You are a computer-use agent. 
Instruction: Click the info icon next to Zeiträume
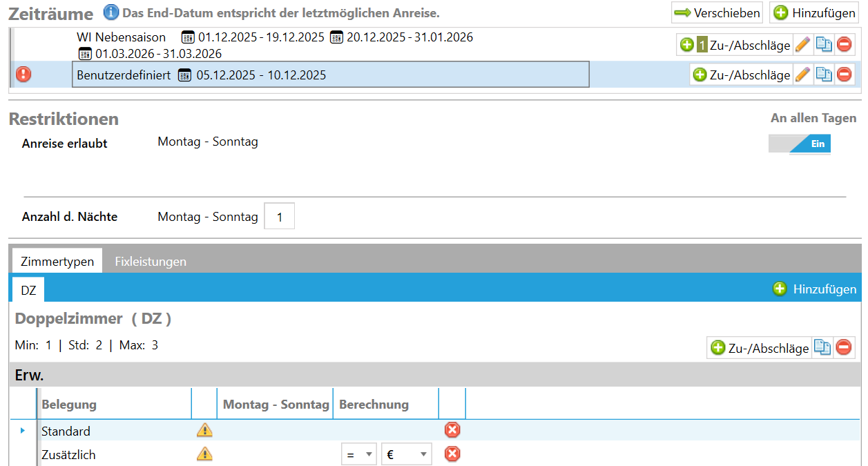coord(111,12)
